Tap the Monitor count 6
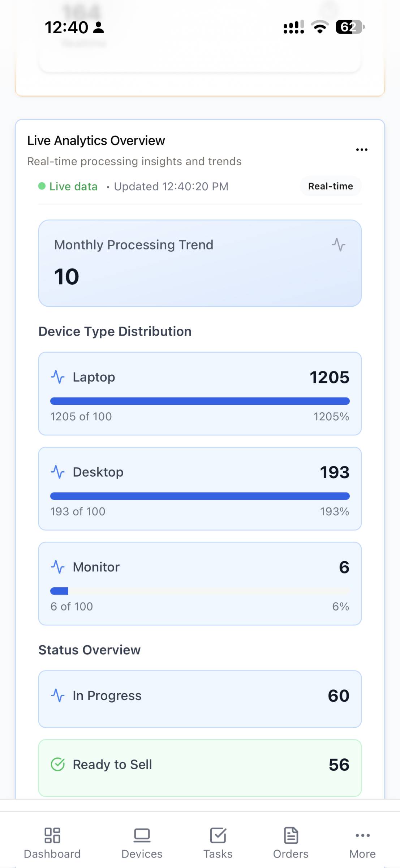This screenshot has width=400, height=868. coord(344,567)
